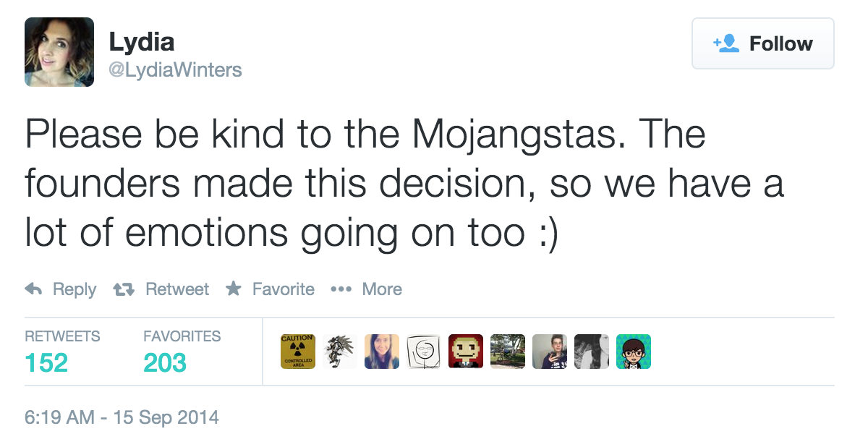Click the mirror selfie with phone avatar
The width and height of the screenshot is (868, 447).
(x=550, y=352)
